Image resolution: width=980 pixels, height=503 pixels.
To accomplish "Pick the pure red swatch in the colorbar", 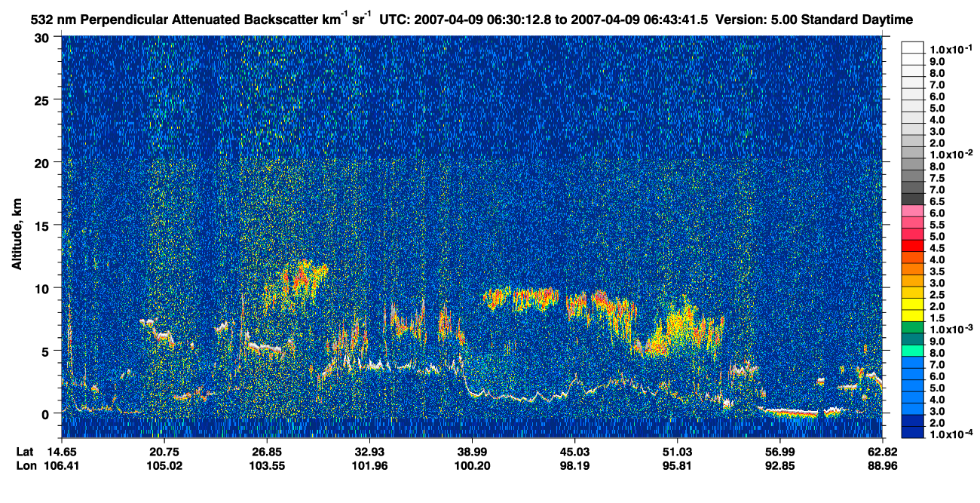I will pyautogui.click(x=912, y=245).
